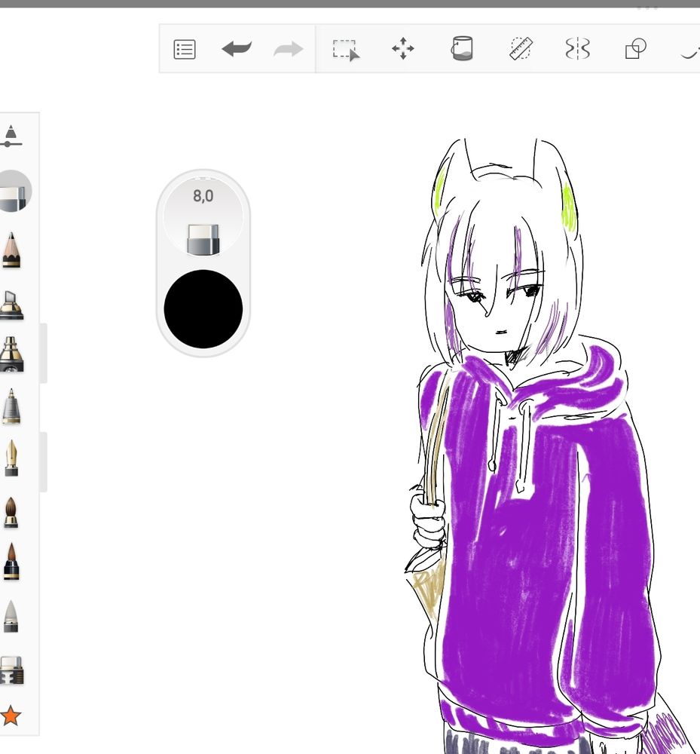The image size is (700, 754).
Task: Open the main menu list icon
Action: 185,50
